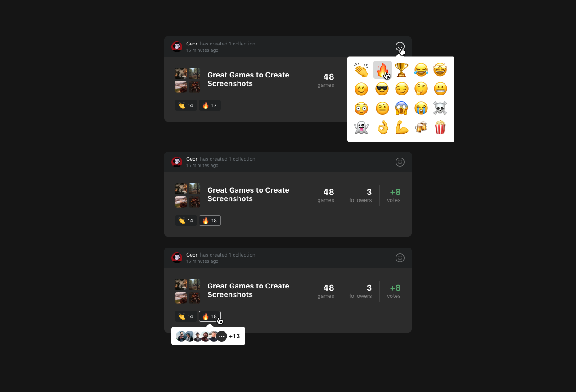Toggle the clap 14 reaction on middle card
The width and height of the screenshot is (576, 392).
click(x=186, y=221)
